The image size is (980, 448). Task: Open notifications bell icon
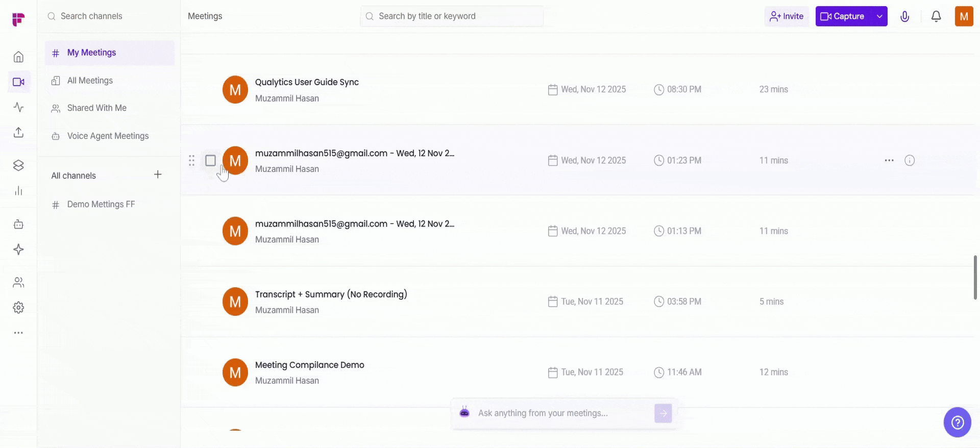pyautogui.click(x=936, y=16)
